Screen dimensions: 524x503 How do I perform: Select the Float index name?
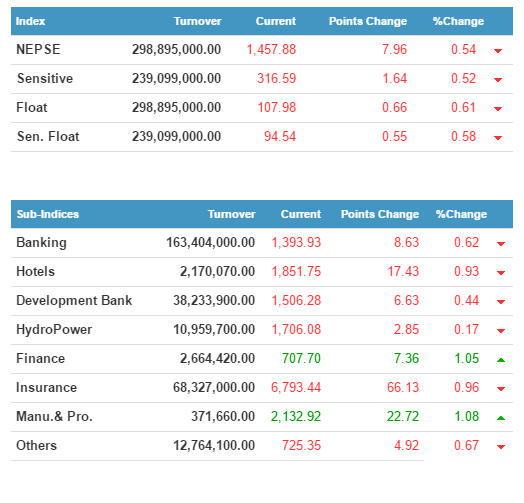[x=32, y=108]
